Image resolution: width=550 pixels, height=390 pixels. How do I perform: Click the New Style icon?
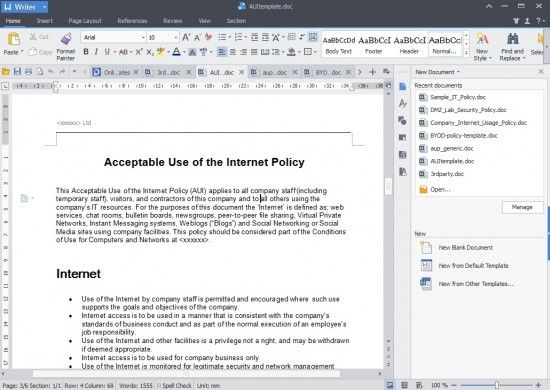(x=483, y=39)
